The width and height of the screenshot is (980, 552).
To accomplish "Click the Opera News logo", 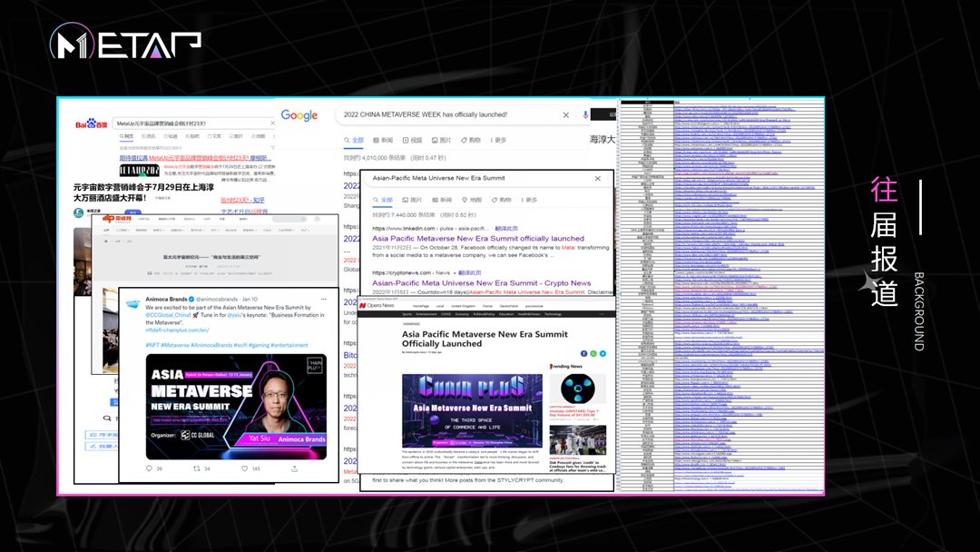I will click(377, 306).
